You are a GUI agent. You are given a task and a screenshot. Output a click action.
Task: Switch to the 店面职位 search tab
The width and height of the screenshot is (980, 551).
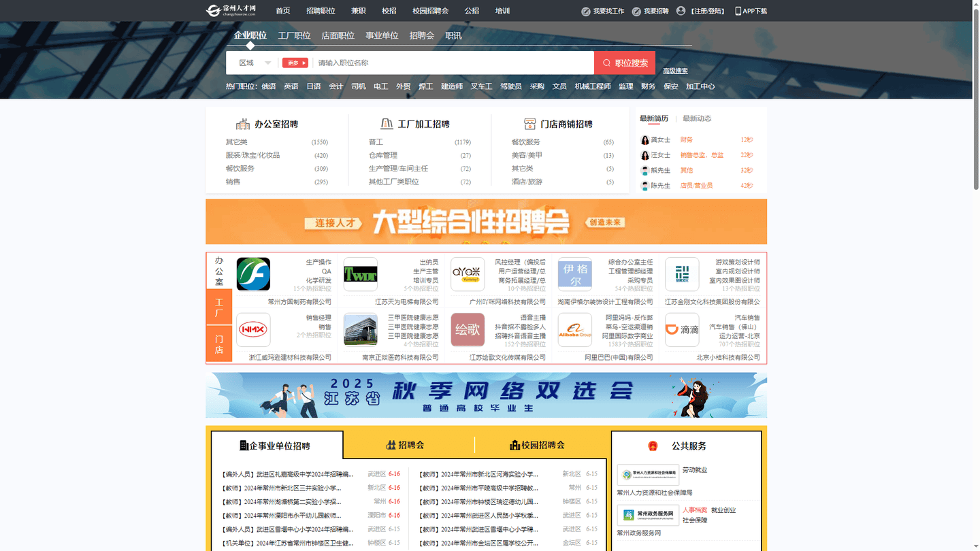pos(338,35)
